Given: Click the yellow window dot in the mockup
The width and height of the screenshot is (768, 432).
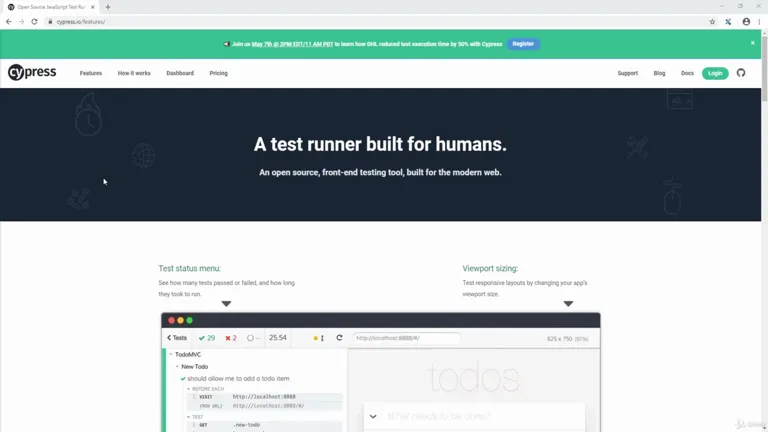Looking at the screenshot, I should 180,320.
